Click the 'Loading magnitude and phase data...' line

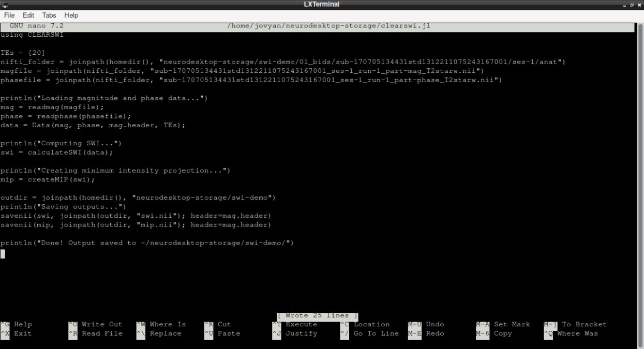coord(104,98)
